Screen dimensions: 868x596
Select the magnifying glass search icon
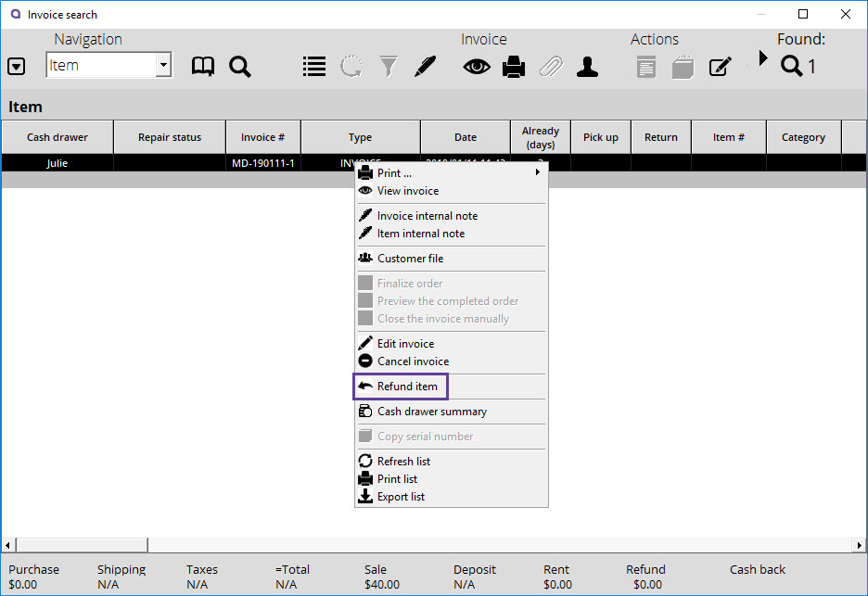(240, 66)
